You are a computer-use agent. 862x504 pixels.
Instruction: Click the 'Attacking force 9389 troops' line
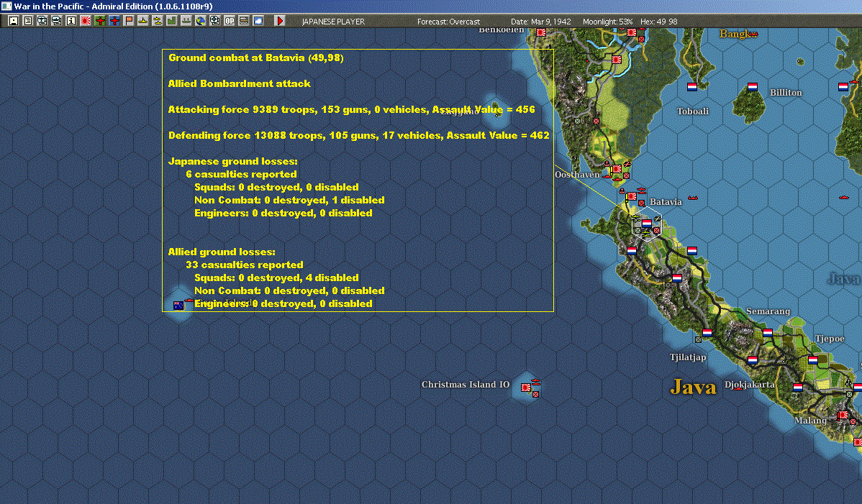(x=351, y=109)
